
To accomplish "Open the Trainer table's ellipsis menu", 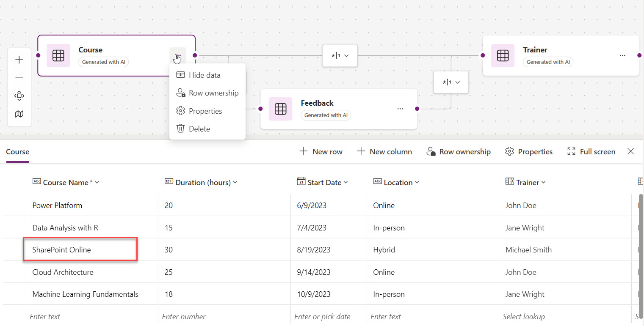I will click(622, 55).
